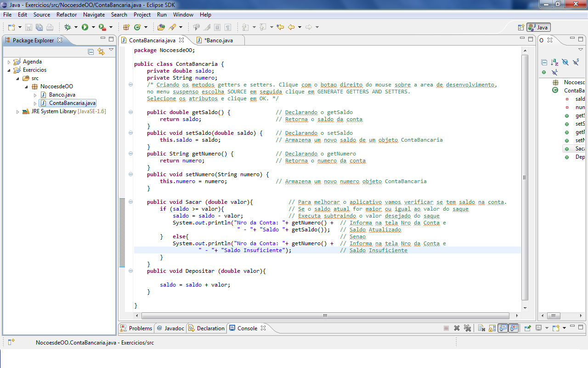Print the current source file
The width and height of the screenshot is (588, 368).
coord(49,27)
